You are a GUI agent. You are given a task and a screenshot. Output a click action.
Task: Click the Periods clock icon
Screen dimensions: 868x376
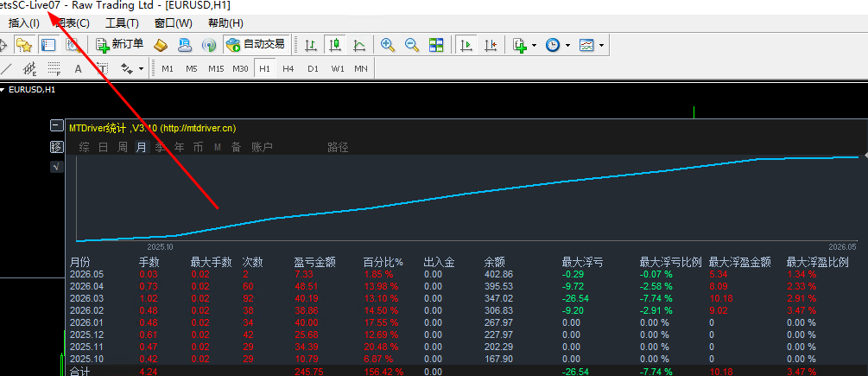tap(553, 45)
